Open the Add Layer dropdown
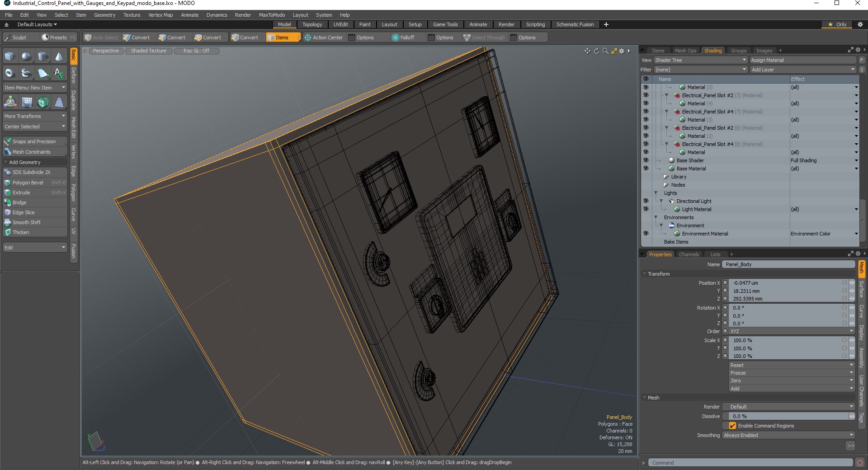Screen dimensions: 868x470 pyautogui.click(x=803, y=70)
